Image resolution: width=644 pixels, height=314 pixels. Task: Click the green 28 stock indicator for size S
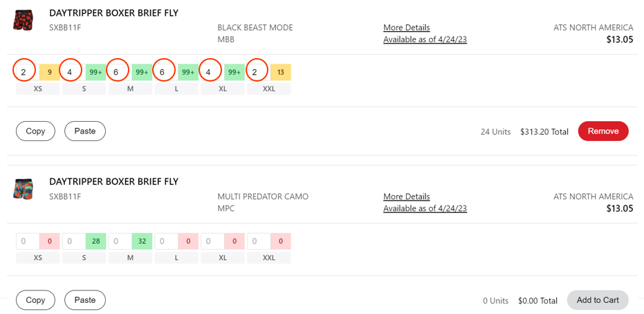[x=96, y=241]
